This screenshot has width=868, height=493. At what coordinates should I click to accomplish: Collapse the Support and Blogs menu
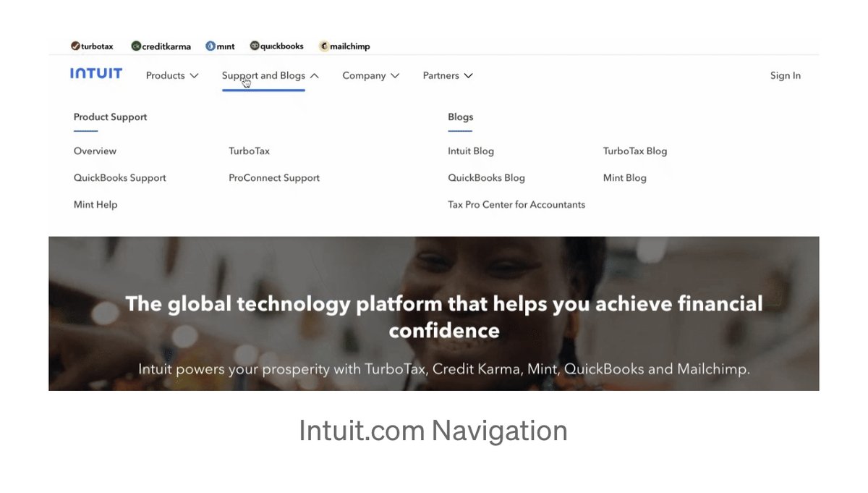pyautogui.click(x=270, y=75)
